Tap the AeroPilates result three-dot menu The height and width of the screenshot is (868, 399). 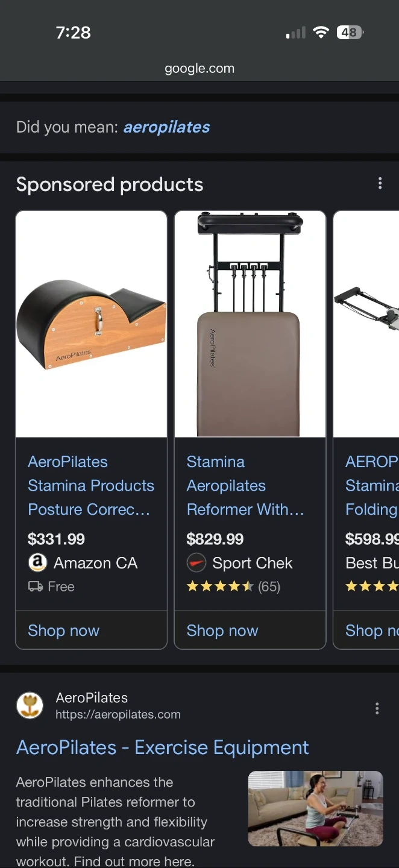(x=377, y=708)
